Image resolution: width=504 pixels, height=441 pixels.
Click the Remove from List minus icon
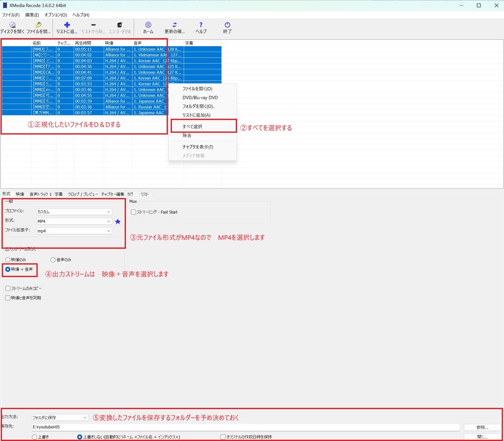(93, 25)
